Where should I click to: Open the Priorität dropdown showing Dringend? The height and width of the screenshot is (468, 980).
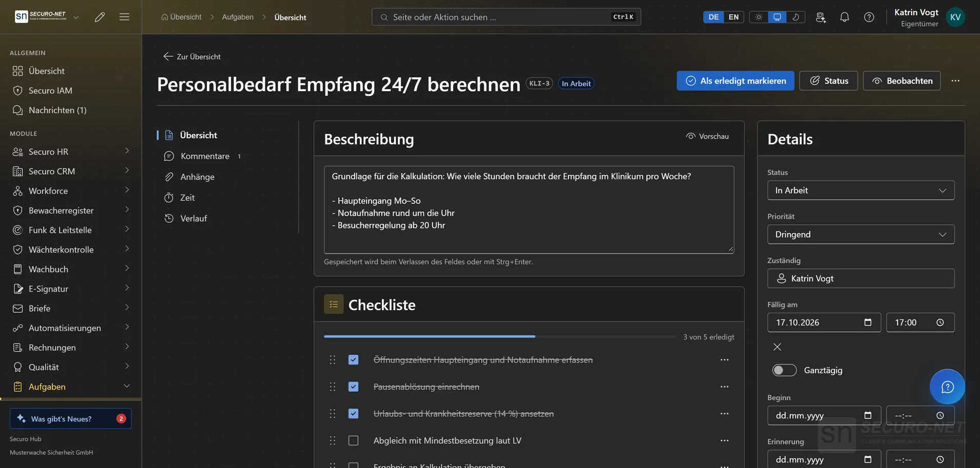point(861,235)
